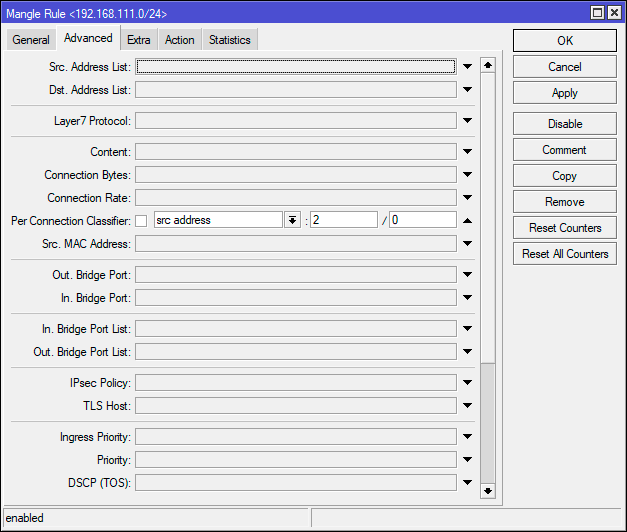The width and height of the screenshot is (627, 532).
Task: Expand the Src. Address List field arrow
Action: click(467, 67)
